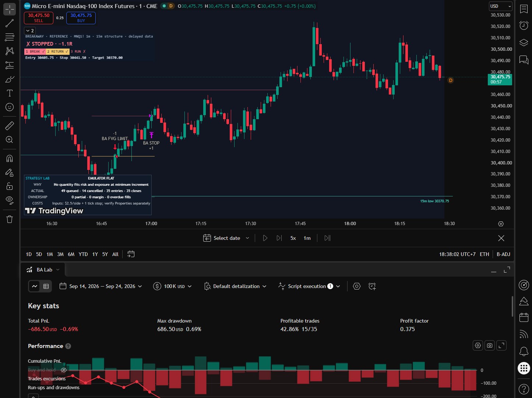
Task: Hide all drawings with the eye icon
Action: coord(10,200)
